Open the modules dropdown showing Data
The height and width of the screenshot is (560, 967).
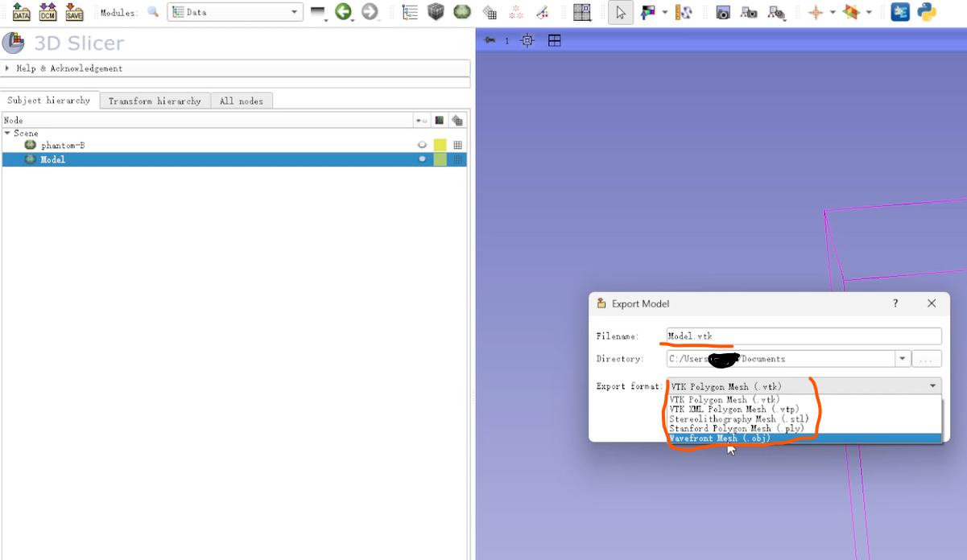(x=235, y=12)
